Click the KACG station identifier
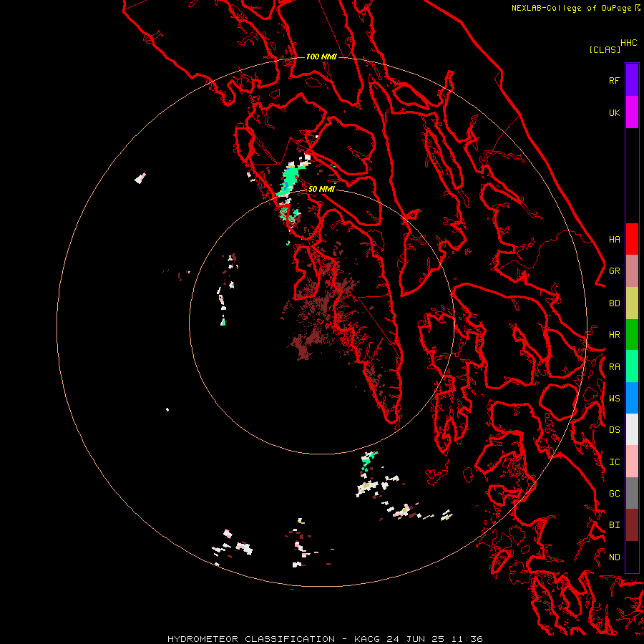This screenshot has height=644, width=644. pyautogui.click(x=368, y=639)
